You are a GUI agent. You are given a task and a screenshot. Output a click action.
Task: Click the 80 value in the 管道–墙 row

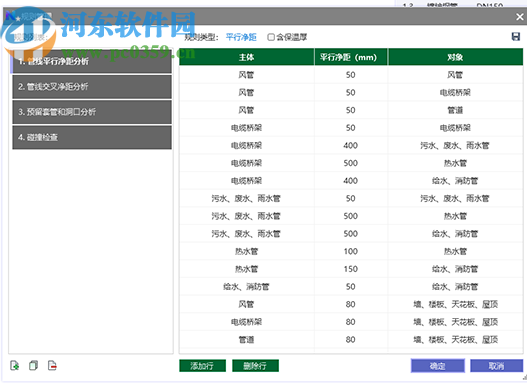point(351,340)
